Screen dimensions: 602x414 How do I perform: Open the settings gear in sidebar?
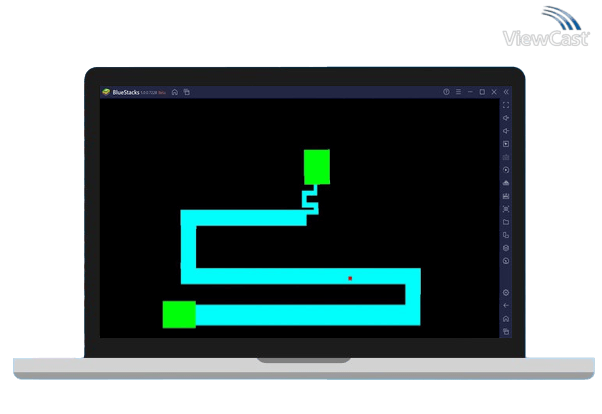506,293
